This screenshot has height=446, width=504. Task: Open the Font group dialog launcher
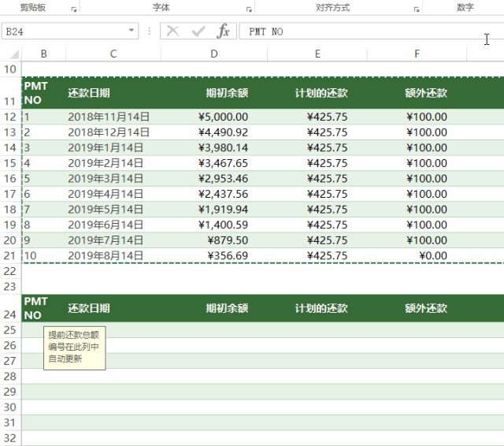(x=249, y=9)
